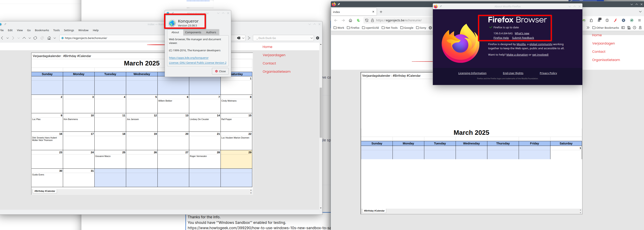Screen dimensions: 644x230
Task: Open Licensing Information link
Action: tap(472, 73)
